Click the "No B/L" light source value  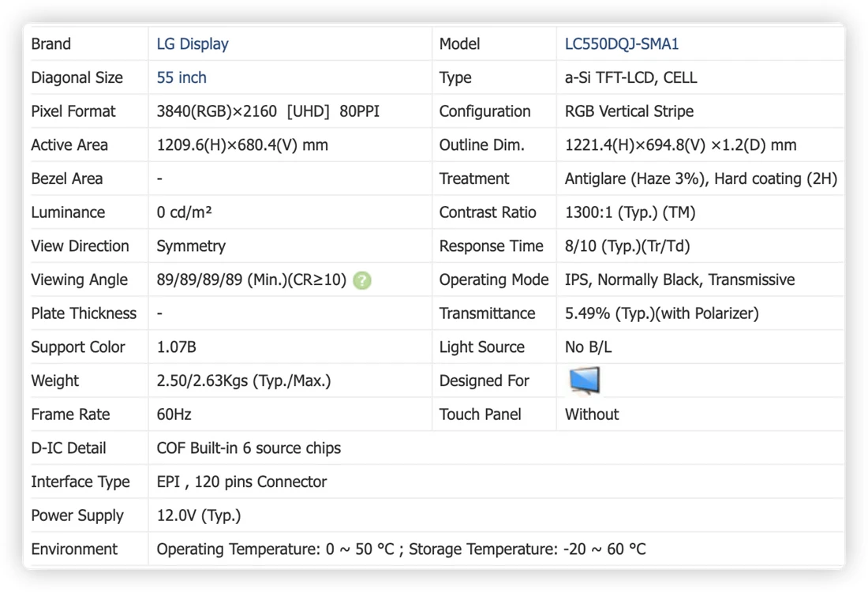point(588,347)
